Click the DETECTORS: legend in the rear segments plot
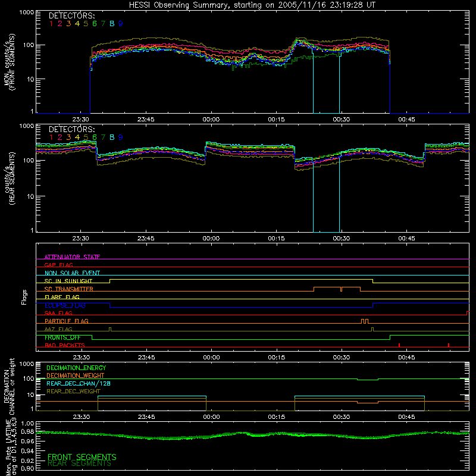Viewport: 476px width, 476px height. point(71,129)
